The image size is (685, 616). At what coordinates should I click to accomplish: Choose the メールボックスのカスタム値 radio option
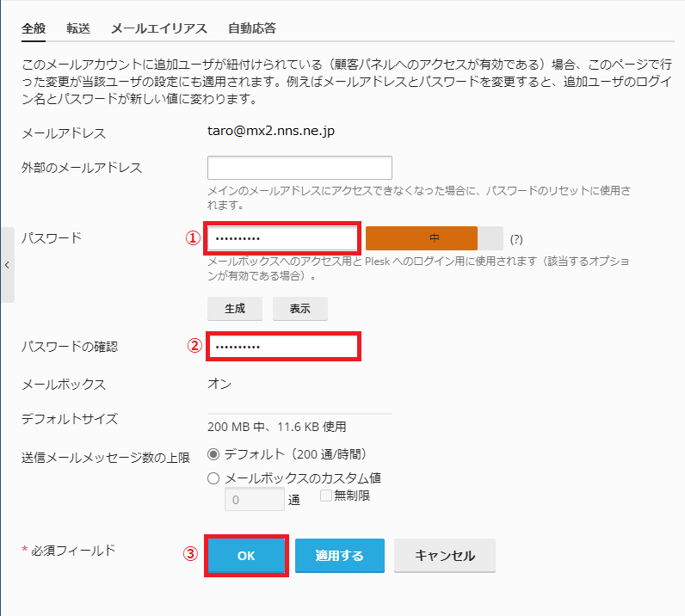pyautogui.click(x=213, y=478)
